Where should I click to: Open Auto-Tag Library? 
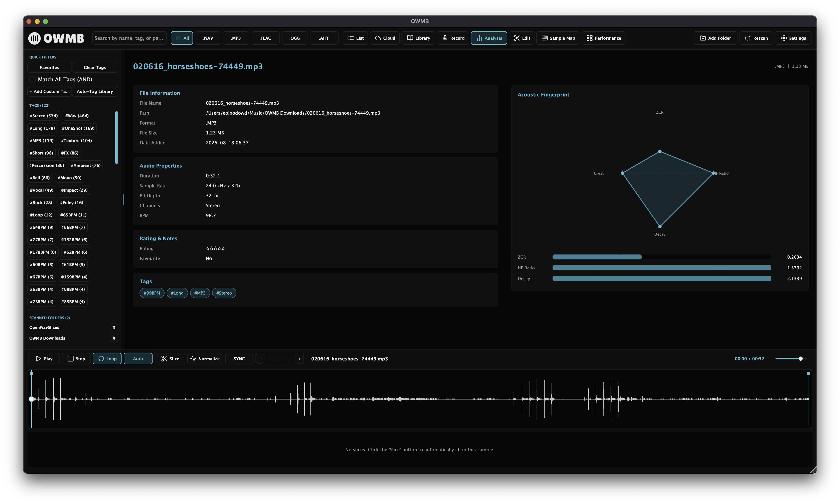[x=95, y=91]
